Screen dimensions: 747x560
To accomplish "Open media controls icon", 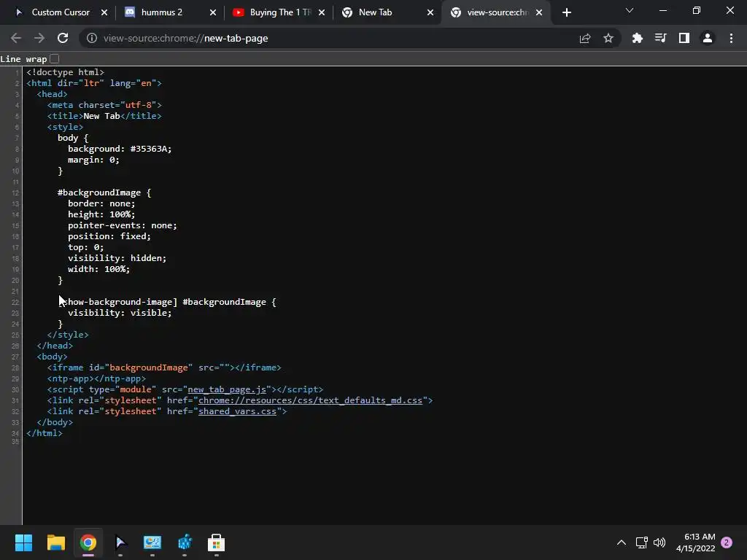I will [660, 38].
